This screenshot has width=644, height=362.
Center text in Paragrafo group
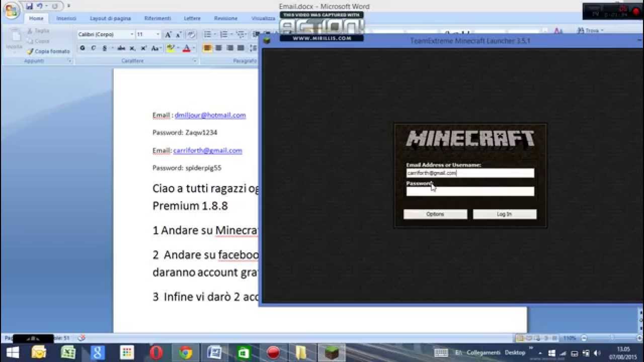coord(218,48)
